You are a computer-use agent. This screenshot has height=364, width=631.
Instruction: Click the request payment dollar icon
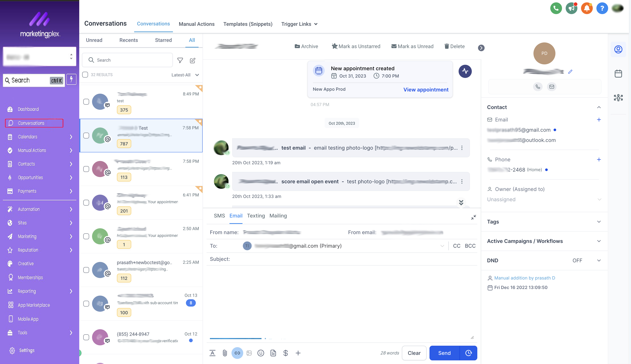(x=286, y=353)
